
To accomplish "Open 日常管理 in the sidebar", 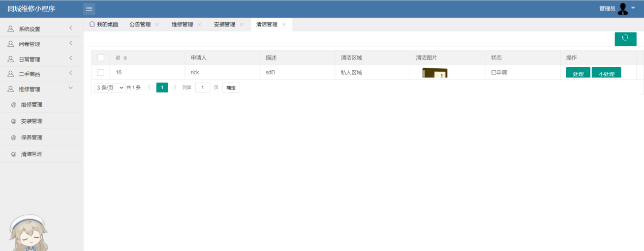I will [42, 59].
